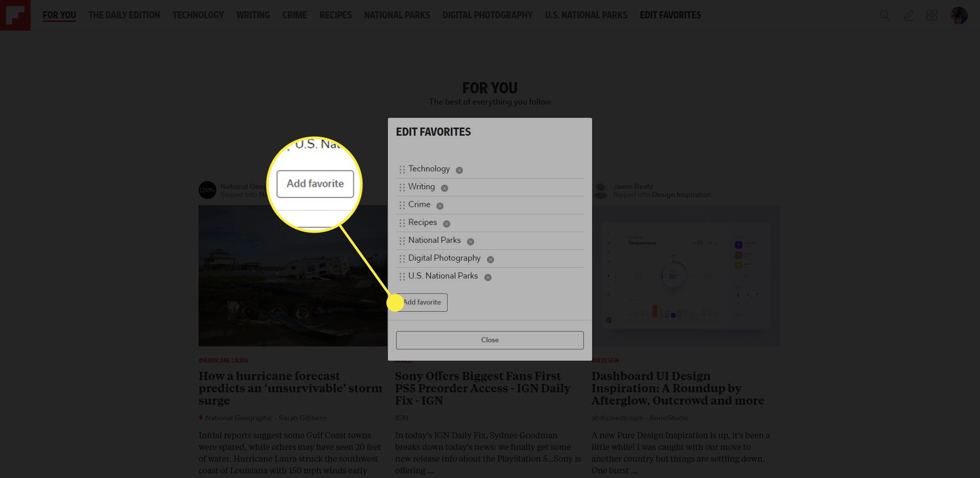Switch to the For You tab
The height and width of the screenshot is (478, 980).
(59, 15)
